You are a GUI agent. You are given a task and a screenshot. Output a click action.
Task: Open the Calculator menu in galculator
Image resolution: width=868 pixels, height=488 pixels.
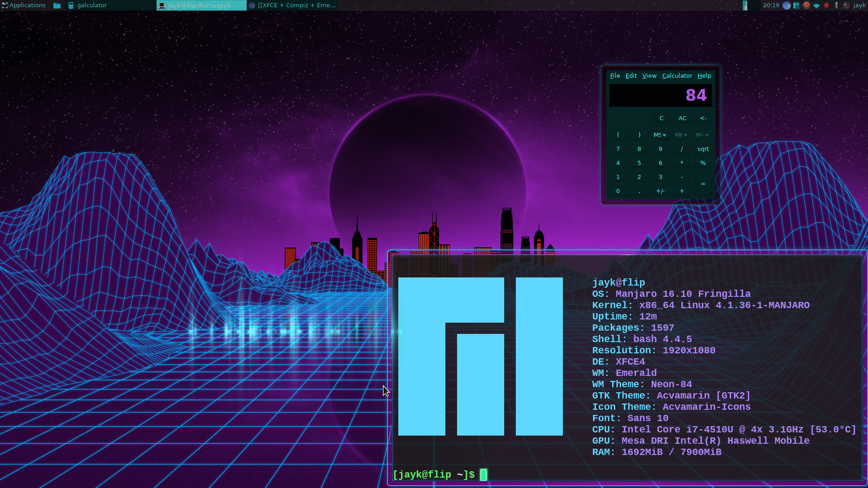pyautogui.click(x=677, y=75)
